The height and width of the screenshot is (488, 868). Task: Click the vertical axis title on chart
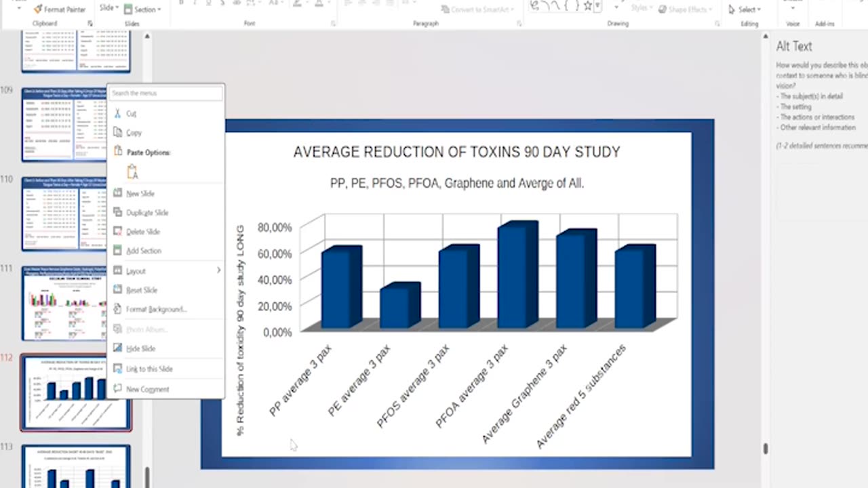[x=240, y=331]
